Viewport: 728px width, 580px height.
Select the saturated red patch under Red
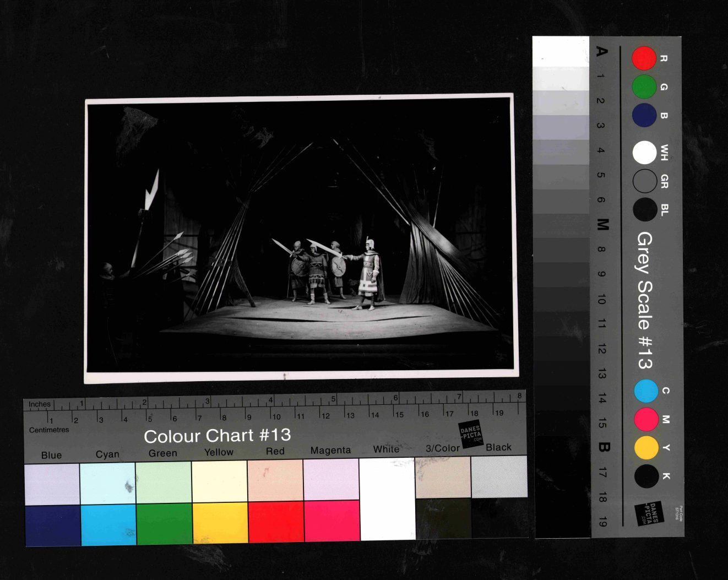click(275, 521)
